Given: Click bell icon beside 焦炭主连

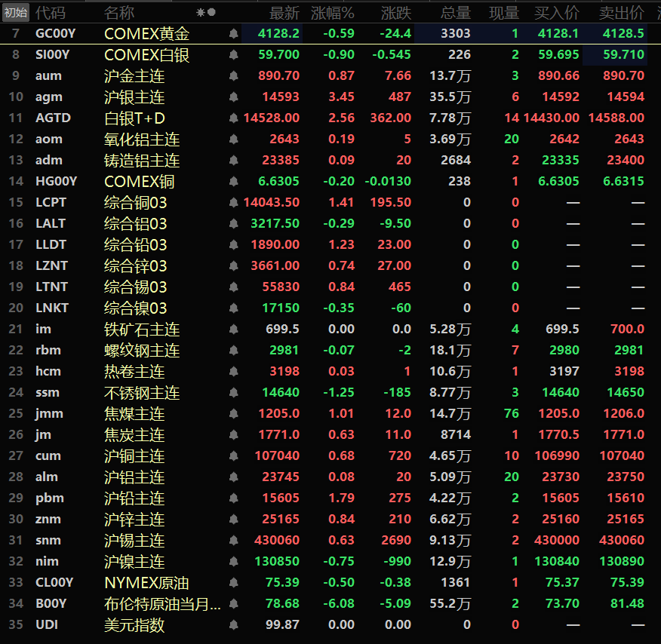Looking at the screenshot, I should [234, 434].
